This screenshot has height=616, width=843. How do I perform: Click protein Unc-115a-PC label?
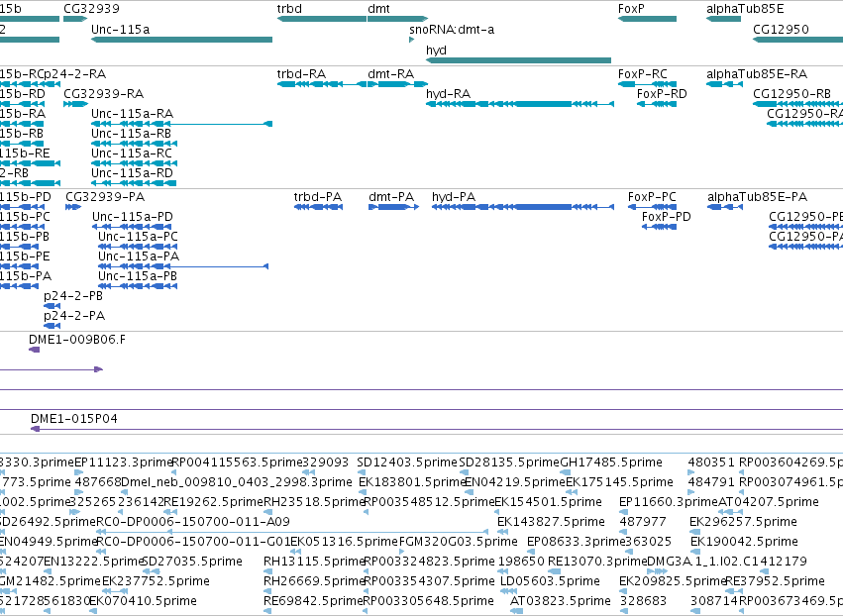click(138, 237)
